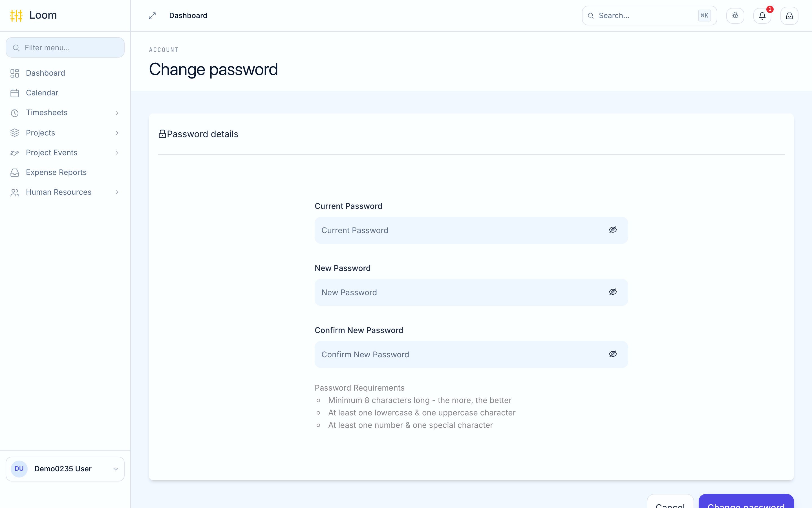Toggle visibility of Confirm New Password field
This screenshot has width=812, height=508.
[613, 354]
